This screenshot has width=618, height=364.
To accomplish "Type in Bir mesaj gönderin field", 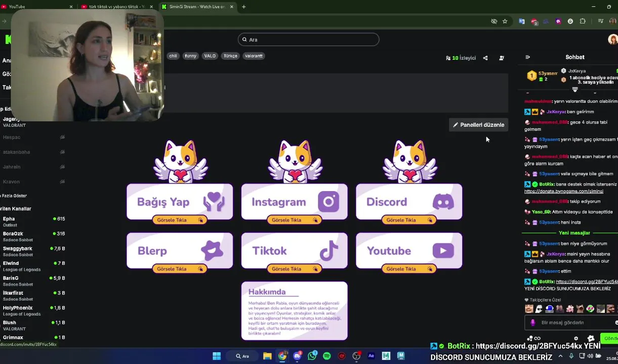I will pyautogui.click(x=571, y=323).
